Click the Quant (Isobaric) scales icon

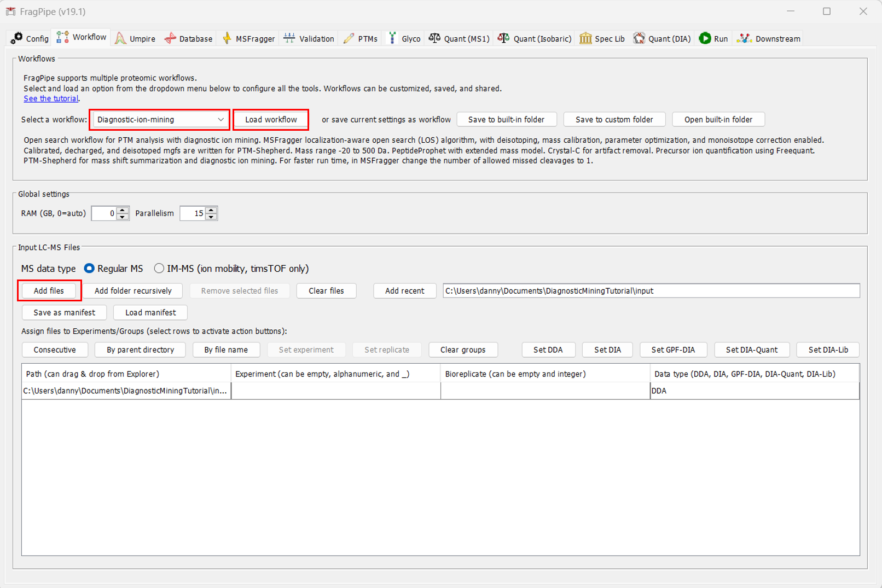click(503, 38)
